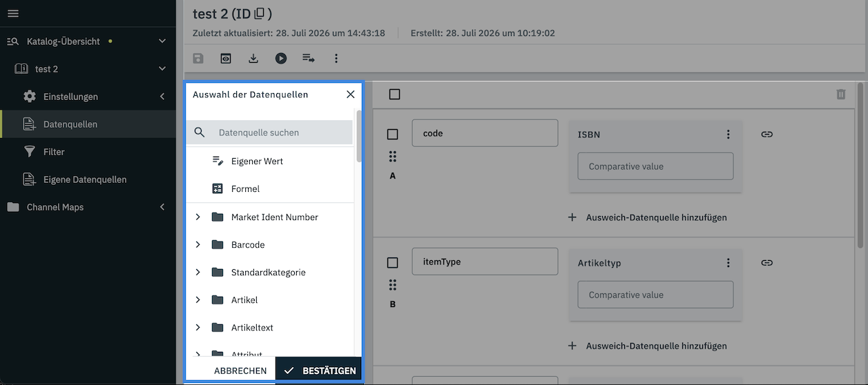Open Filter in the sidebar

(88, 152)
